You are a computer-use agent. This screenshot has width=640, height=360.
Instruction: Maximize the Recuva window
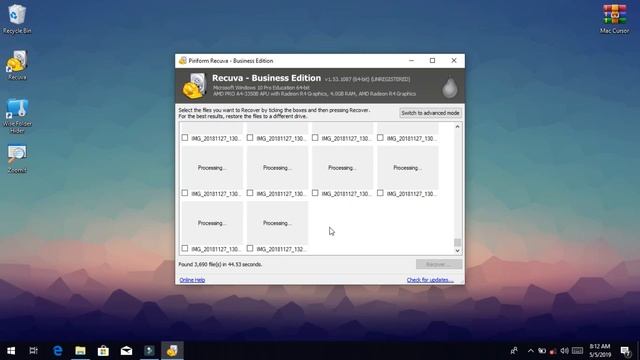click(432, 60)
